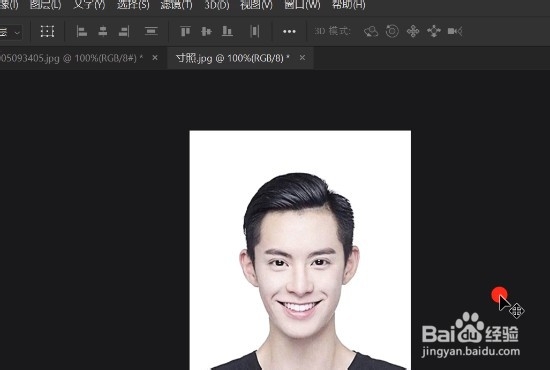Click the distribute horizontally icon

click(x=255, y=32)
